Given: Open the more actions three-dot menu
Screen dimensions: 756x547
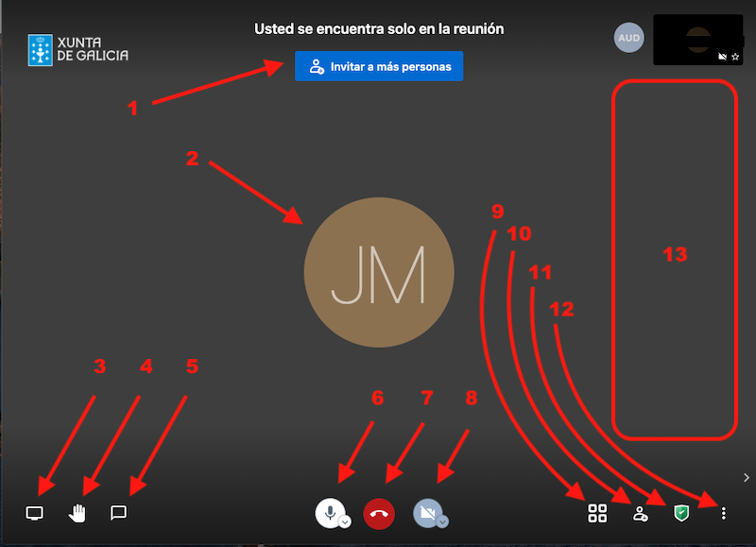Looking at the screenshot, I should [724, 513].
